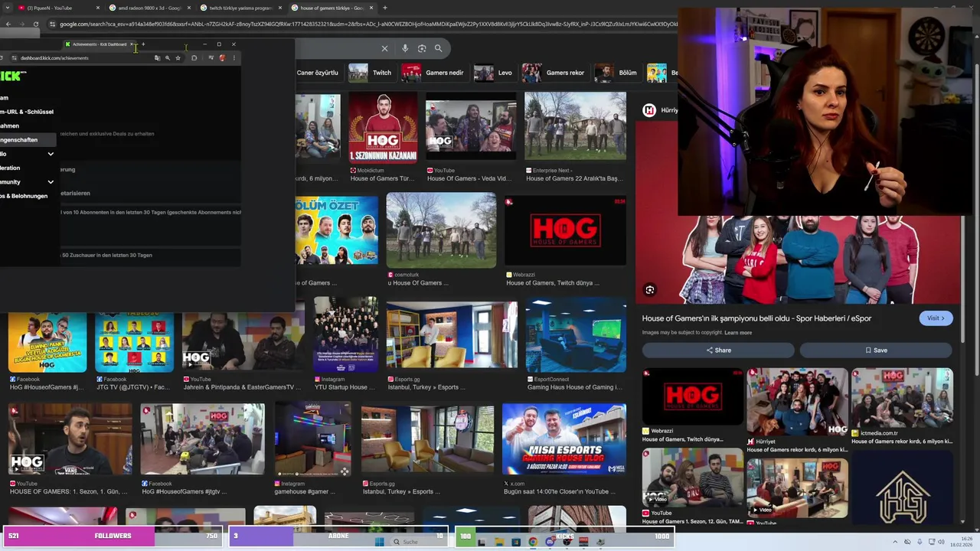Open Google Lens camera search icon
The height and width of the screenshot is (551, 980).
(x=422, y=48)
